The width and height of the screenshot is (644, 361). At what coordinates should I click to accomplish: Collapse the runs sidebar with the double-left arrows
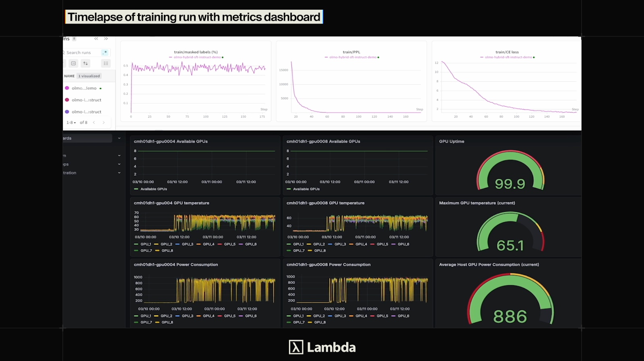96,39
